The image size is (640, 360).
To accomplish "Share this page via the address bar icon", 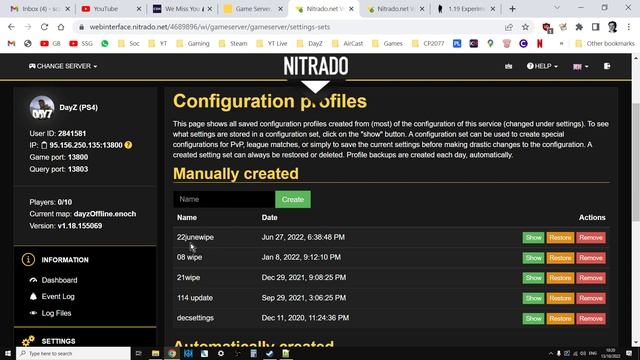I will click(x=509, y=27).
